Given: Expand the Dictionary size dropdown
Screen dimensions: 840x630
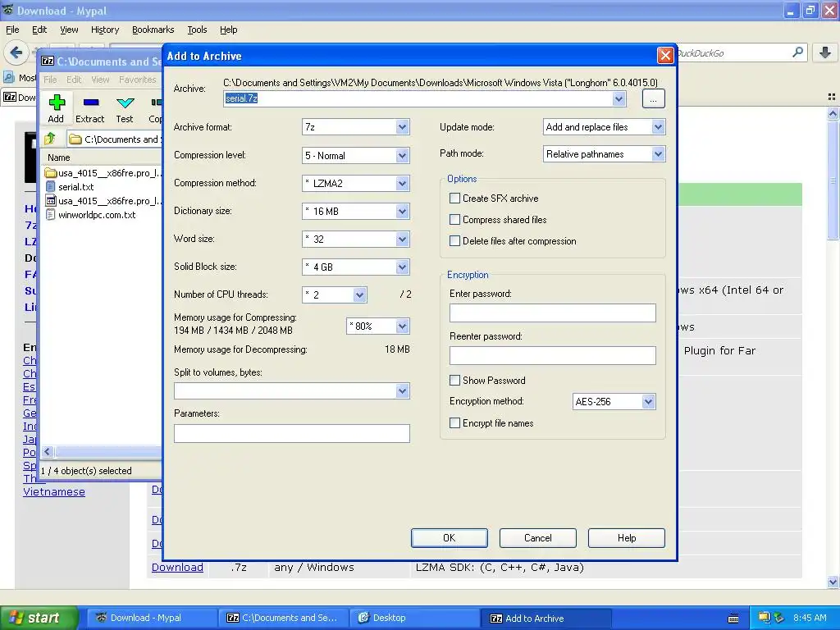Looking at the screenshot, I should [402, 211].
